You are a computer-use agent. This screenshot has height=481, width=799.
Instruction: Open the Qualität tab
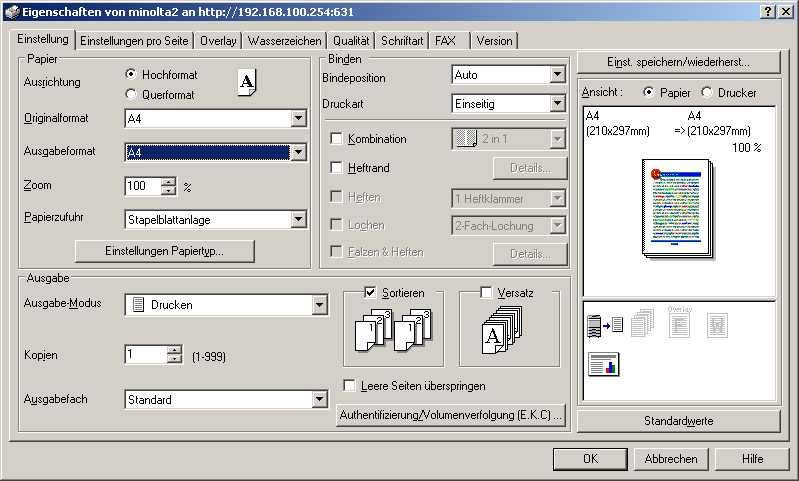point(351,41)
